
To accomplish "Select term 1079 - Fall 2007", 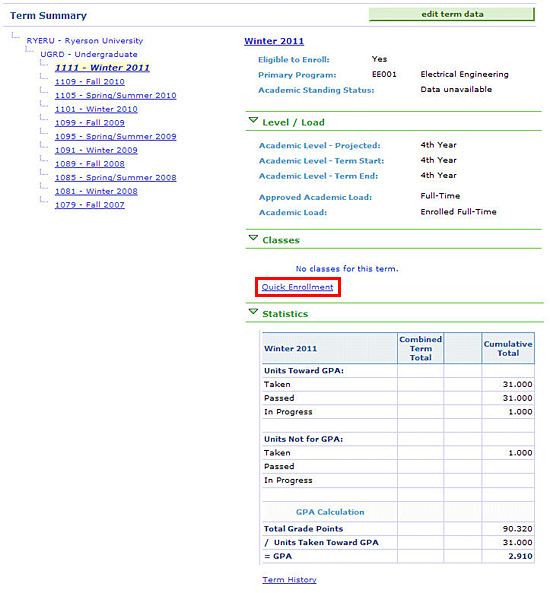I will pos(90,205).
